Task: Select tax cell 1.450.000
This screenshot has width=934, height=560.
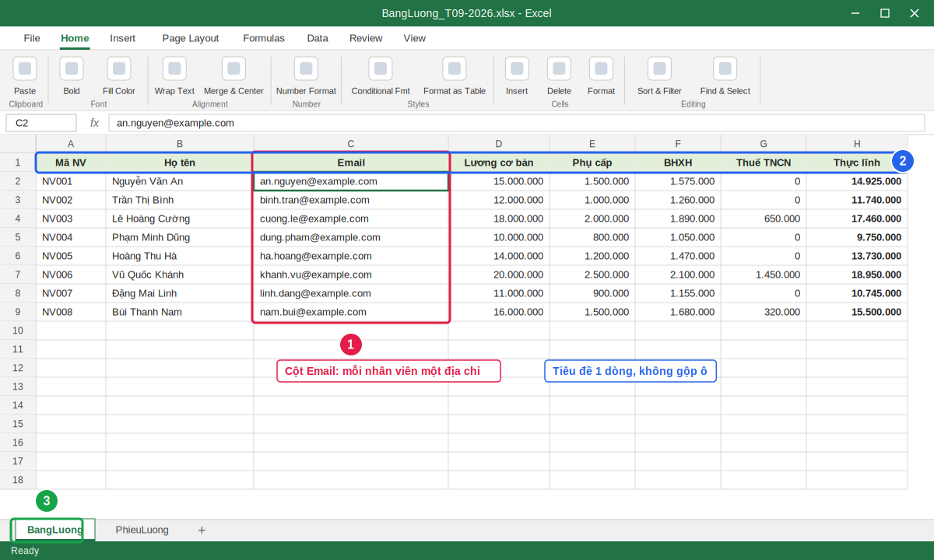Action: click(764, 275)
